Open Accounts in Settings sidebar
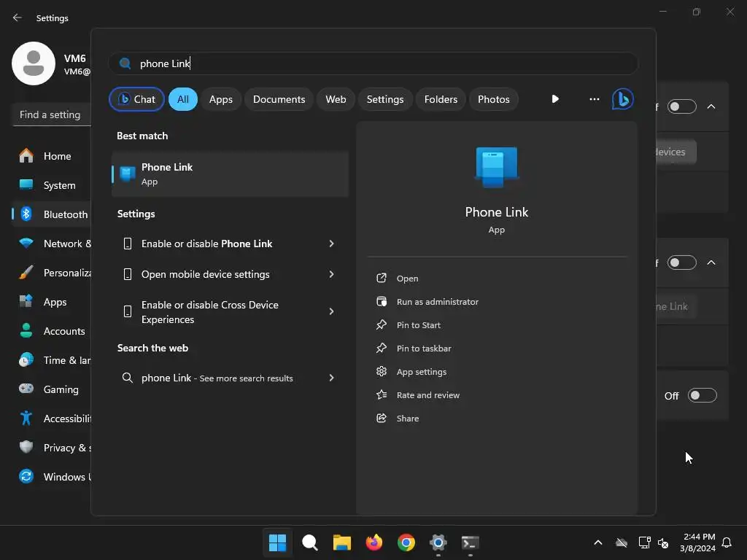The width and height of the screenshot is (747, 560). tap(52, 331)
